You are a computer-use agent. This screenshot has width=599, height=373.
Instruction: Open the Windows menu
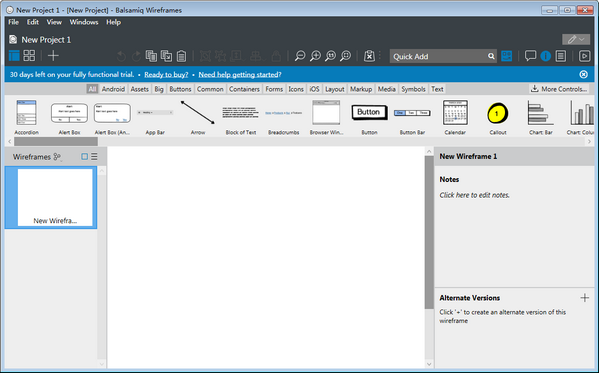coord(84,22)
